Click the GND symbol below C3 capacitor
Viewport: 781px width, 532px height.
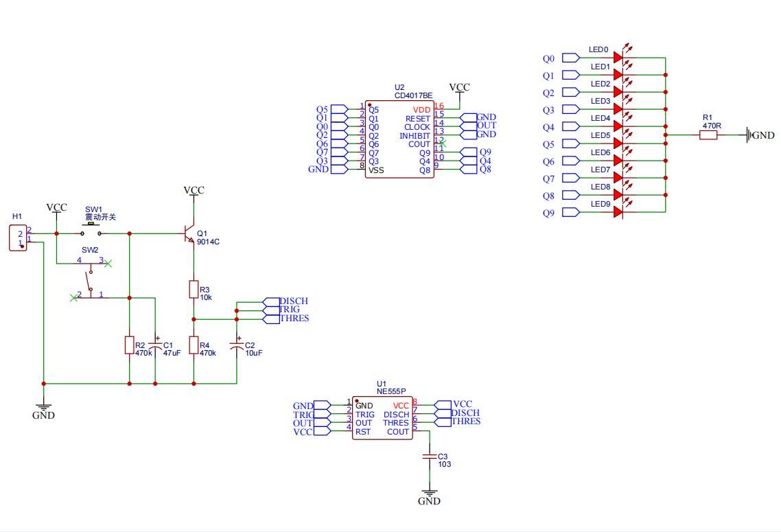(x=430, y=494)
